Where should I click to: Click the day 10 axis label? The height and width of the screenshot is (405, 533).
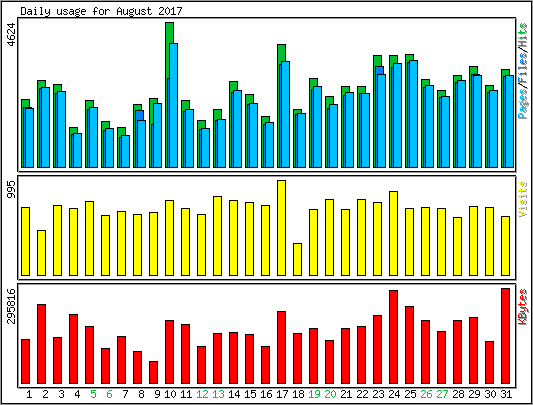(170, 394)
